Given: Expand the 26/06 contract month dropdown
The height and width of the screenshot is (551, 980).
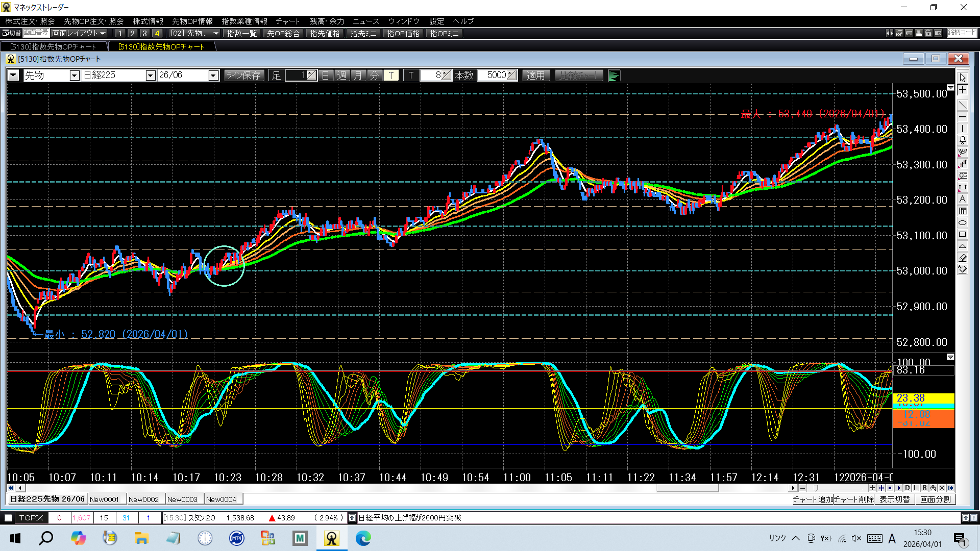Looking at the screenshot, I should (213, 76).
